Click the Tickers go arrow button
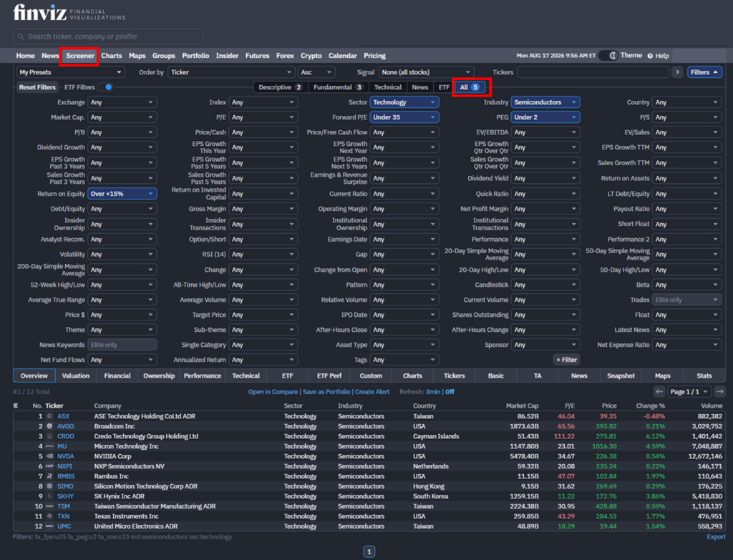Viewport: 733px width, 560px height. (677, 72)
